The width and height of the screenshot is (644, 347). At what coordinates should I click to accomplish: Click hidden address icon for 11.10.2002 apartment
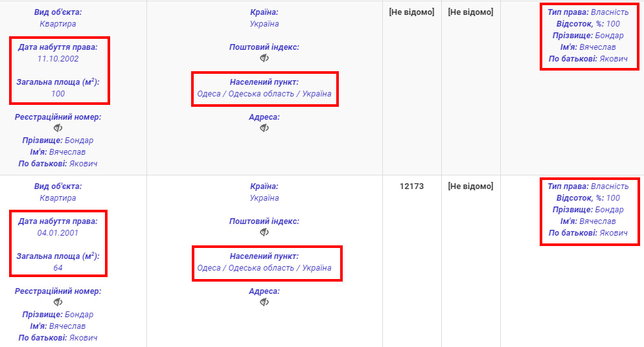[x=264, y=128]
